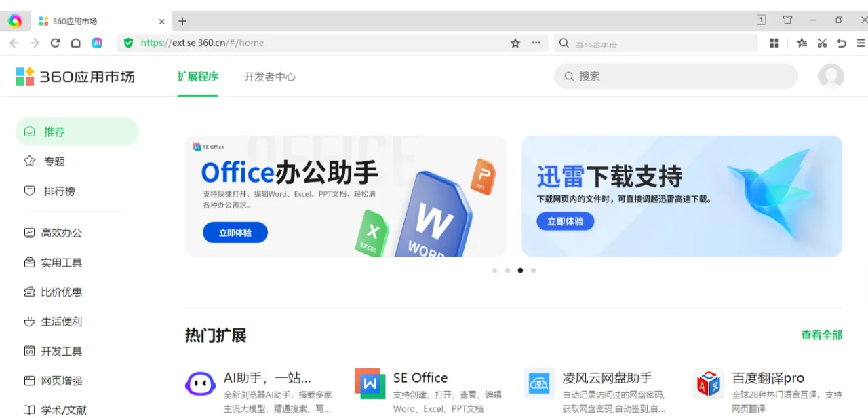Open a new browser tab
Screen dimensions: 868x418
pos(182,21)
